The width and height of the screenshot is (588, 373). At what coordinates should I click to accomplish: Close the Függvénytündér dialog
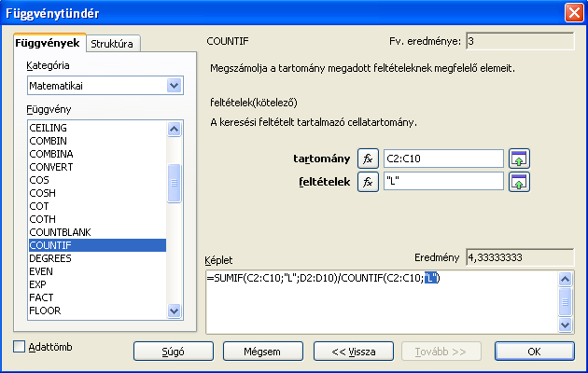click(574, 13)
